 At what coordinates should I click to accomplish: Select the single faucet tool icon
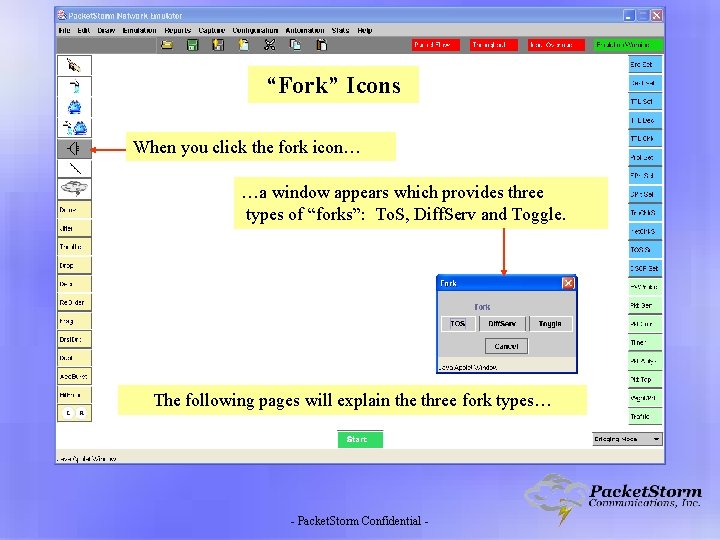point(74,86)
